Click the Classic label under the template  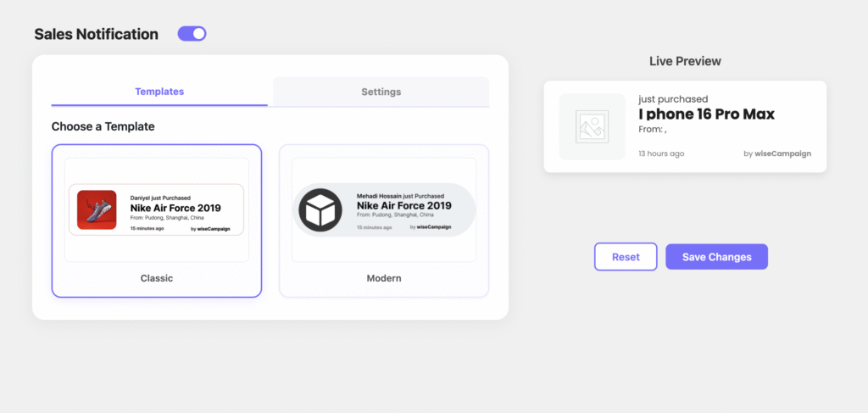pyautogui.click(x=157, y=278)
